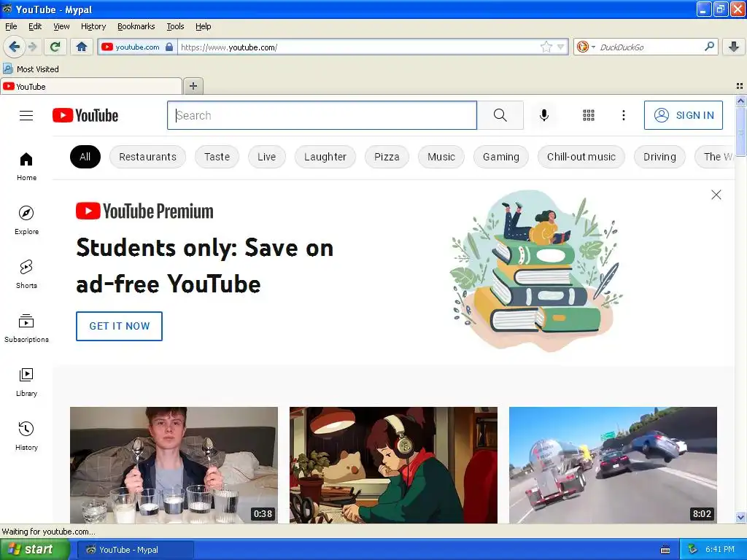The image size is (747, 560).
Task: Open the Windows start menu
Action: pos(34,550)
